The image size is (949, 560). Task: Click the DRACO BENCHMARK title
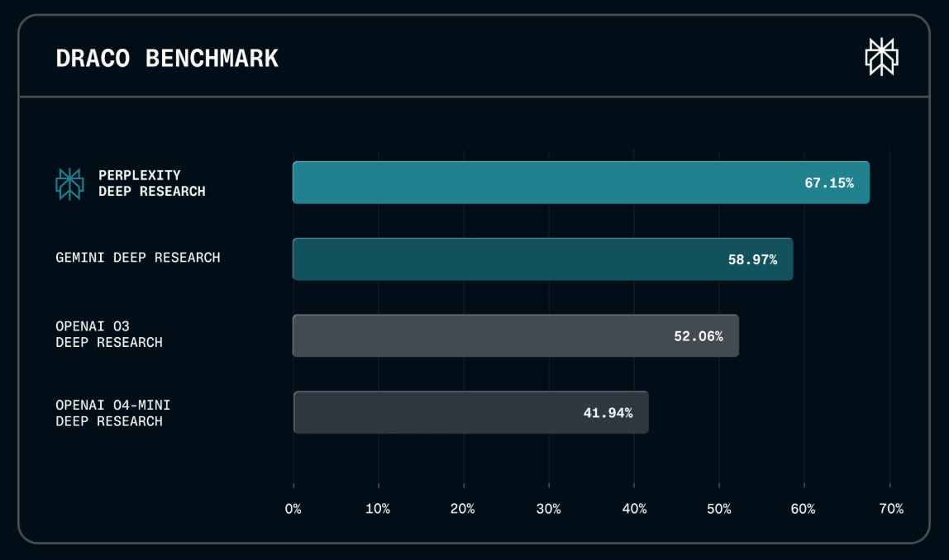click(167, 59)
